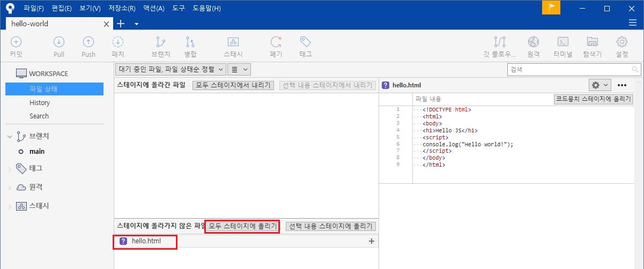This screenshot has height=269, width=644.
Task: Click 선택 내용 스테이지에 올리기 button
Action: [331, 226]
